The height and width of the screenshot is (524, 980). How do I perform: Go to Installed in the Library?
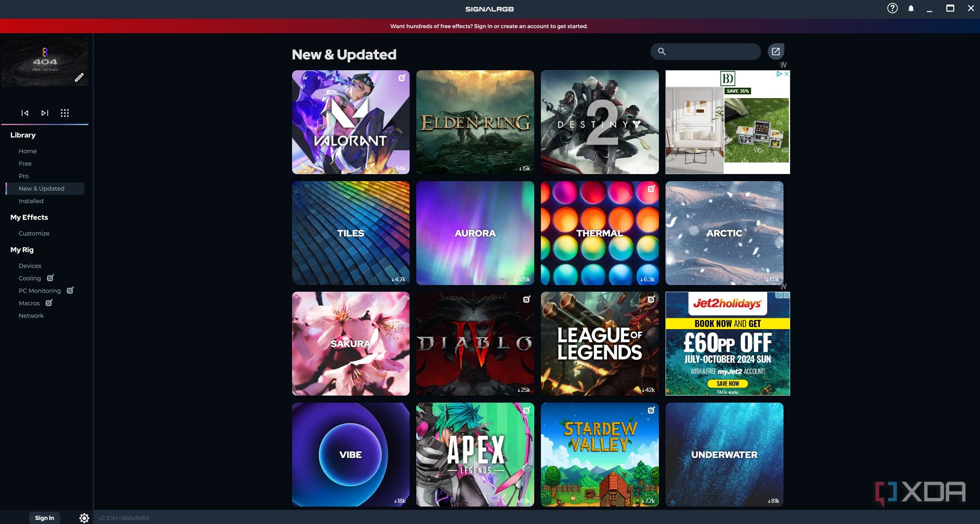[31, 201]
